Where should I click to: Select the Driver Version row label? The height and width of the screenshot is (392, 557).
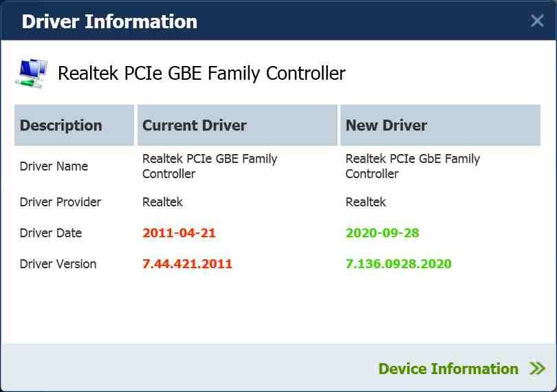click(x=58, y=263)
